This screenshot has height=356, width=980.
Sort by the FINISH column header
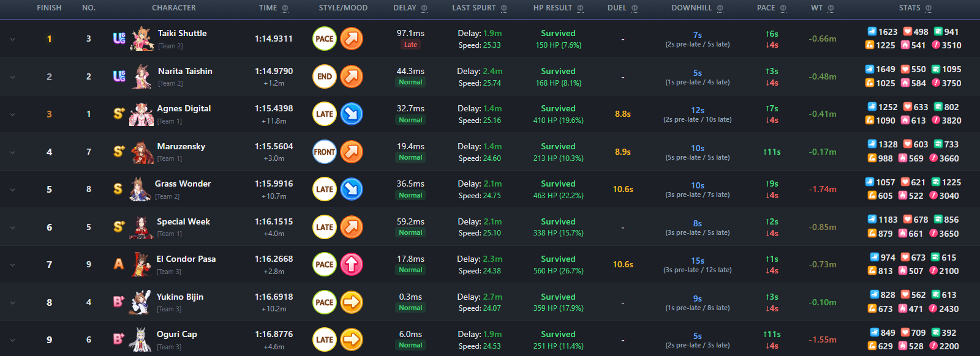pyautogui.click(x=49, y=8)
